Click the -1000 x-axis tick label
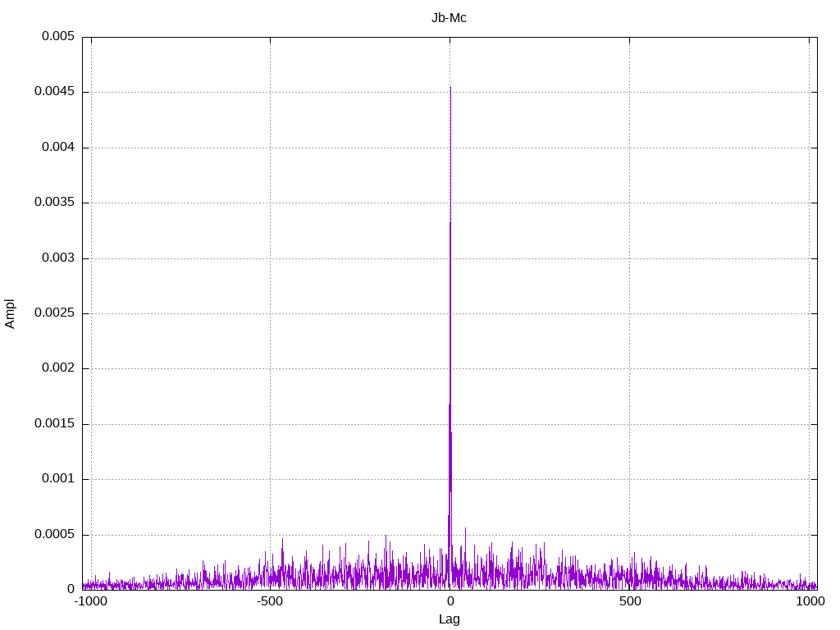 (x=90, y=601)
